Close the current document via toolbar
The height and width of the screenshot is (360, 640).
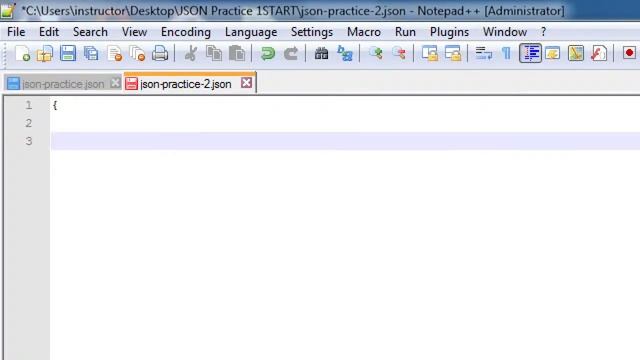[115, 53]
